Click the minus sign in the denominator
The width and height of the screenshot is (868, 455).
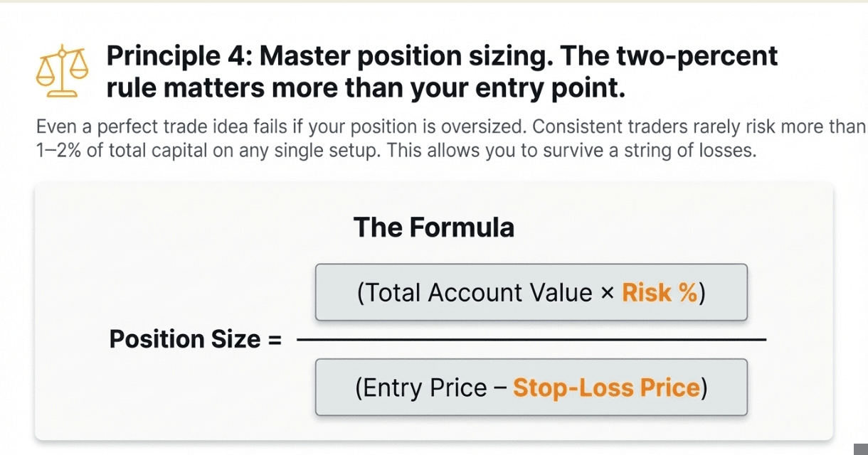[x=500, y=388]
